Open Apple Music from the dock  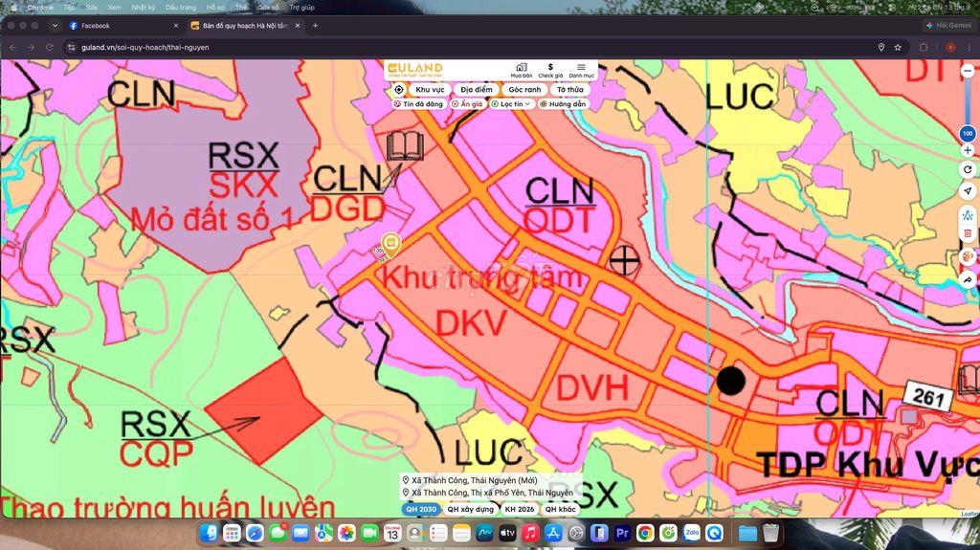coord(530,533)
